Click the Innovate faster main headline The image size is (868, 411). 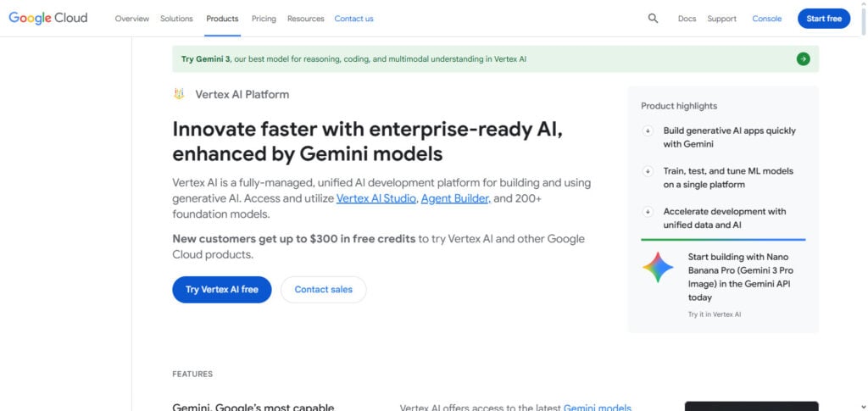point(368,141)
